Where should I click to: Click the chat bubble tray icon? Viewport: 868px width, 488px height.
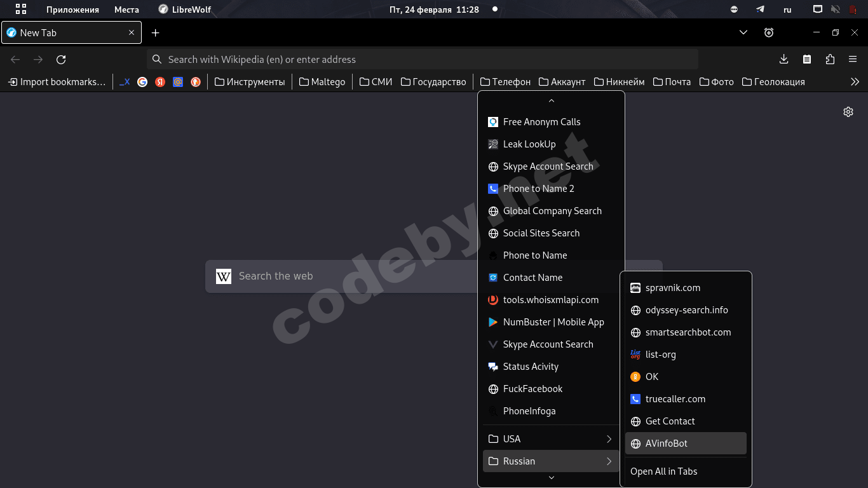tap(735, 10)
